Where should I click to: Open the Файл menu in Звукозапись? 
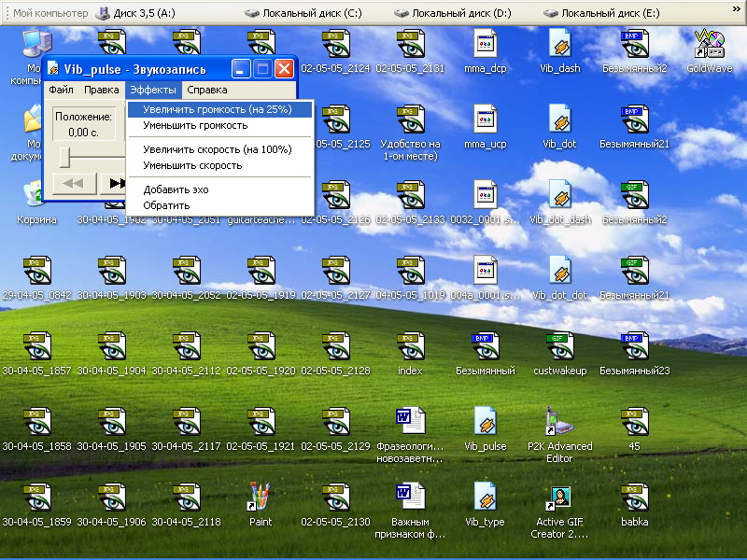pyautogui.click(x=61, y=90)
